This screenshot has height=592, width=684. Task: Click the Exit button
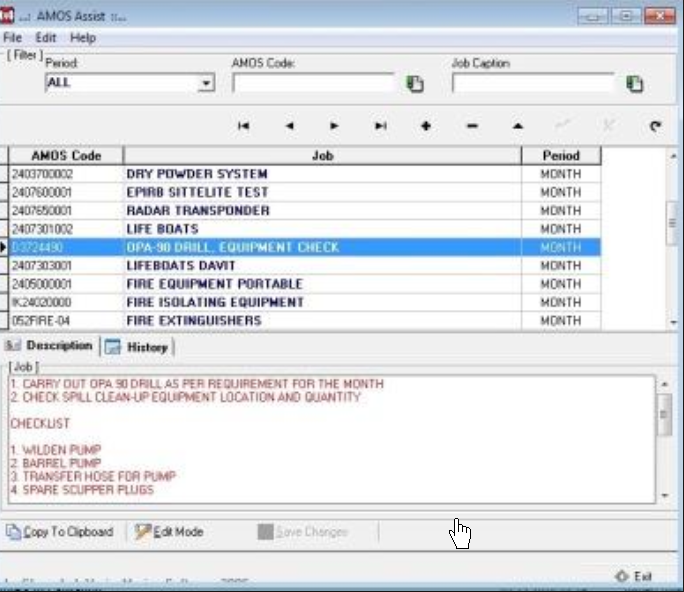[634, 577]
